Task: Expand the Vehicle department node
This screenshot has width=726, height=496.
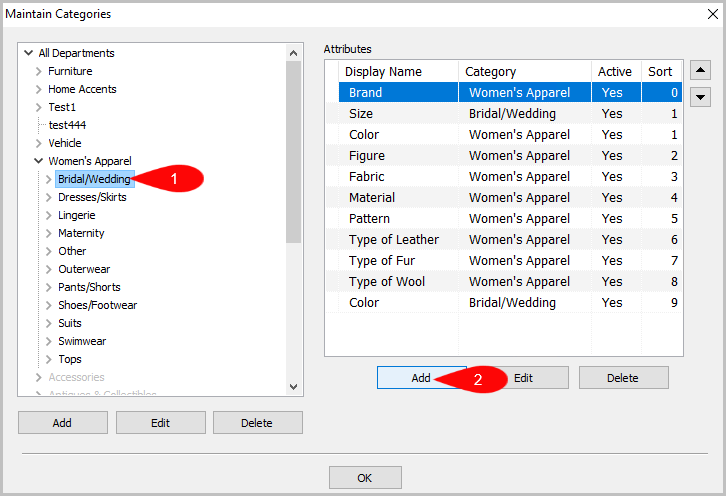Action: click(x=38, y=143)
